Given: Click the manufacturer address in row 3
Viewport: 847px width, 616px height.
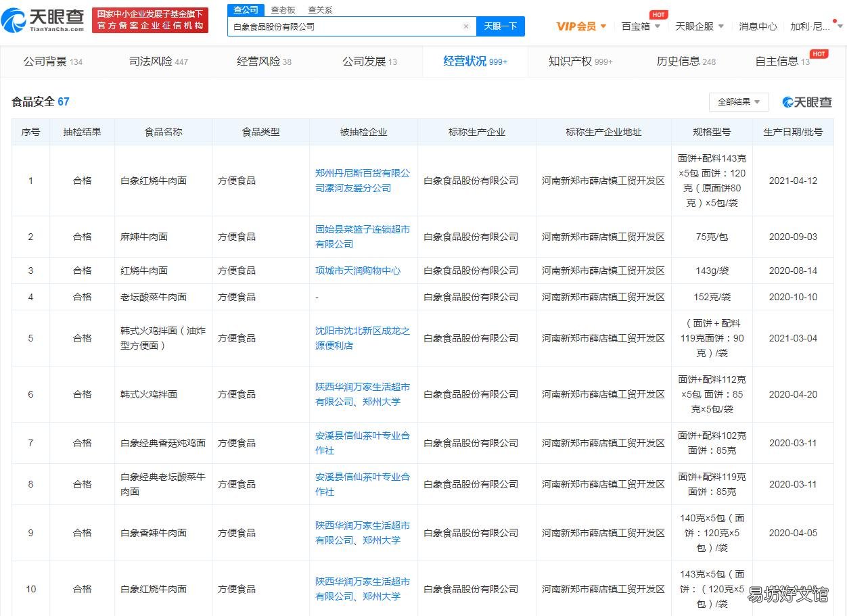Looking at the screenshot, I should click(603, 270).
